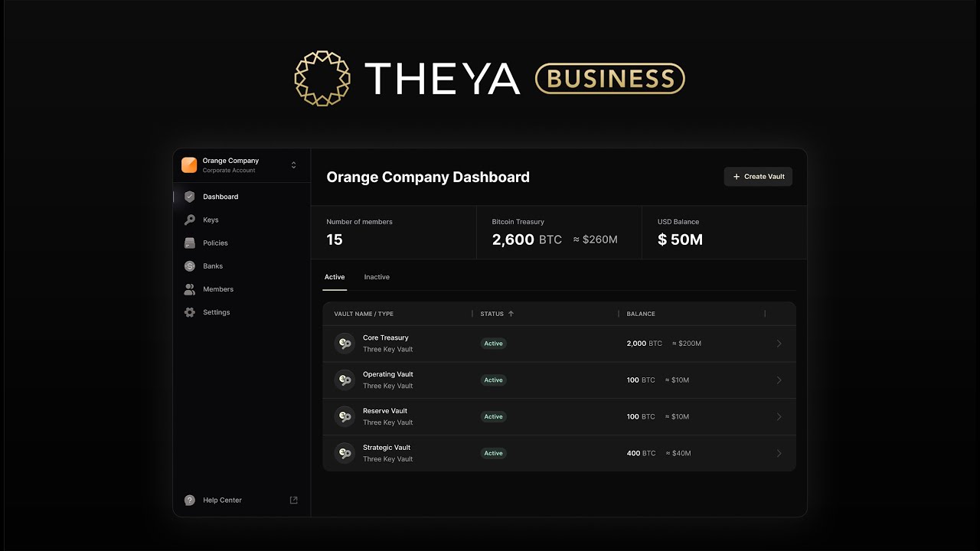Open the Operating Vault row chevron
Viewport: 980px width, 551px height.
pyautogui.click(x=779, y=380)
